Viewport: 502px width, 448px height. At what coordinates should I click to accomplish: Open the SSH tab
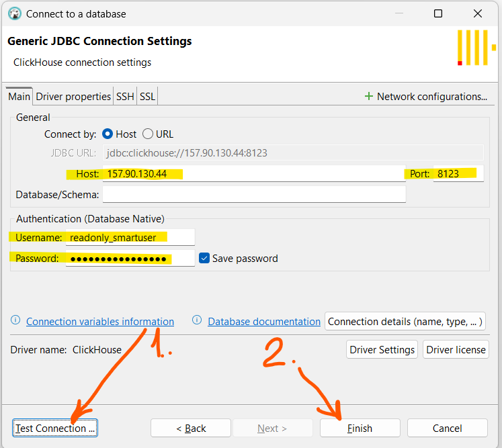[x=125, y=97]
